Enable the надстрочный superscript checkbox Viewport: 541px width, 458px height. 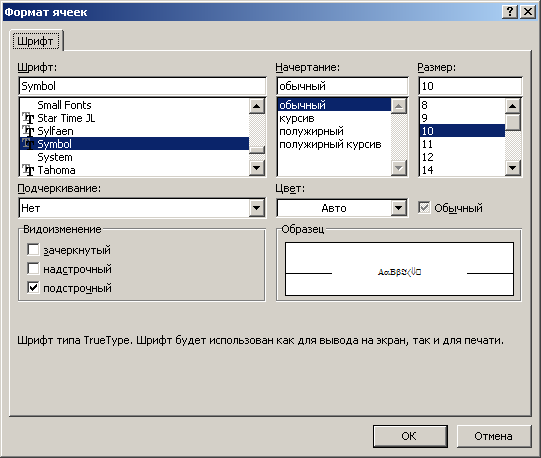[33, 269]
